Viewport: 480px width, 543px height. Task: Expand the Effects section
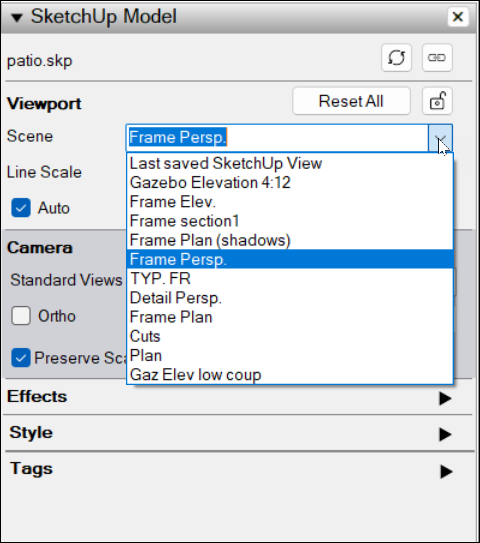(445, 398)
